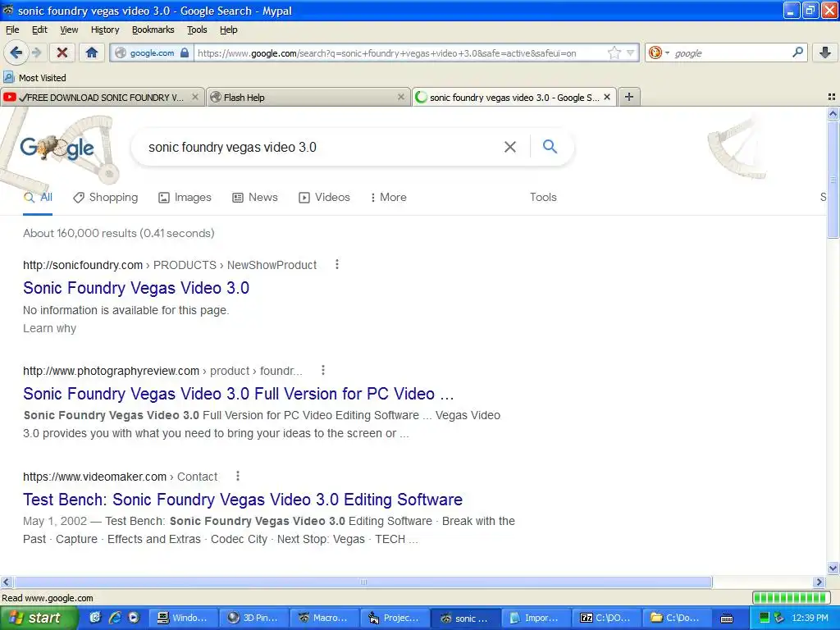Open the Downloads arrow button
Screen dimensions: 840x630
pos(825,52)
